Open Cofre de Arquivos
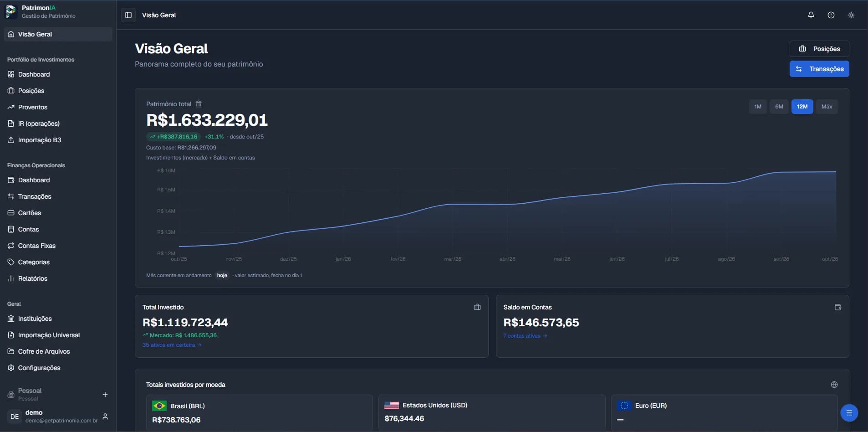 (x=58, y=351)
